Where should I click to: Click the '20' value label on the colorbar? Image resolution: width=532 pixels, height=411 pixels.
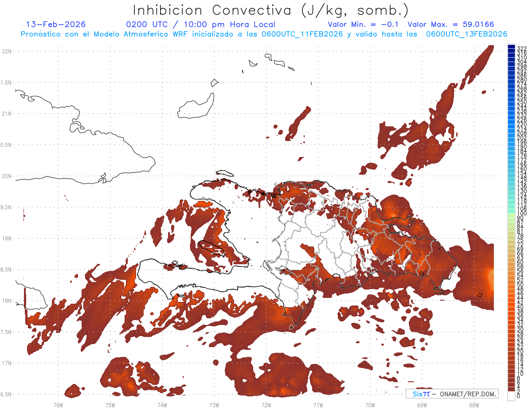520,352
